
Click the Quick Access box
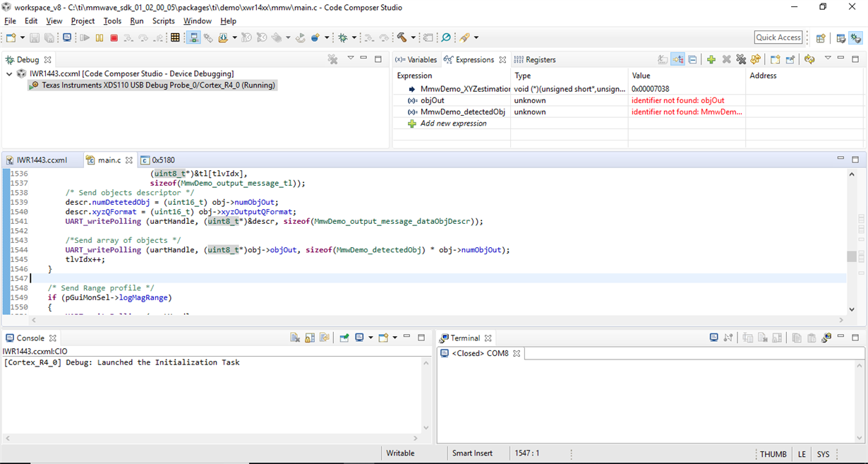pos(778,37)
